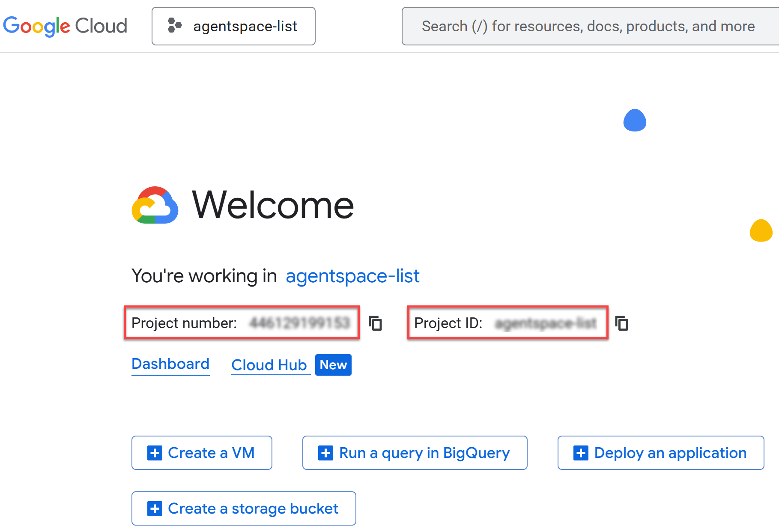Select the blurred project number value
Viewport: 779px width, 532px height.
coord(300,323)
